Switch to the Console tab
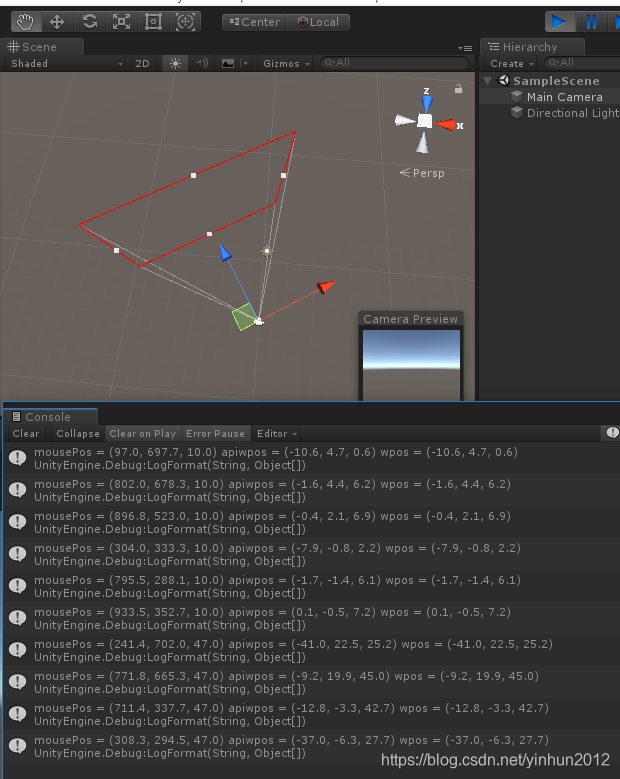Viewport: 620px width, 779px height. click(50, 417)
